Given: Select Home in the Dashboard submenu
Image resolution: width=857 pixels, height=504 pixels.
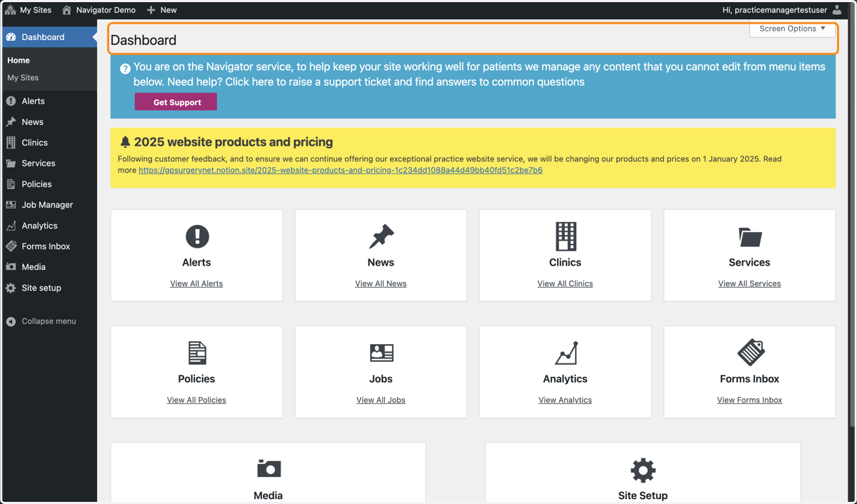Looking at the screenshot, I should pos(19,61).
